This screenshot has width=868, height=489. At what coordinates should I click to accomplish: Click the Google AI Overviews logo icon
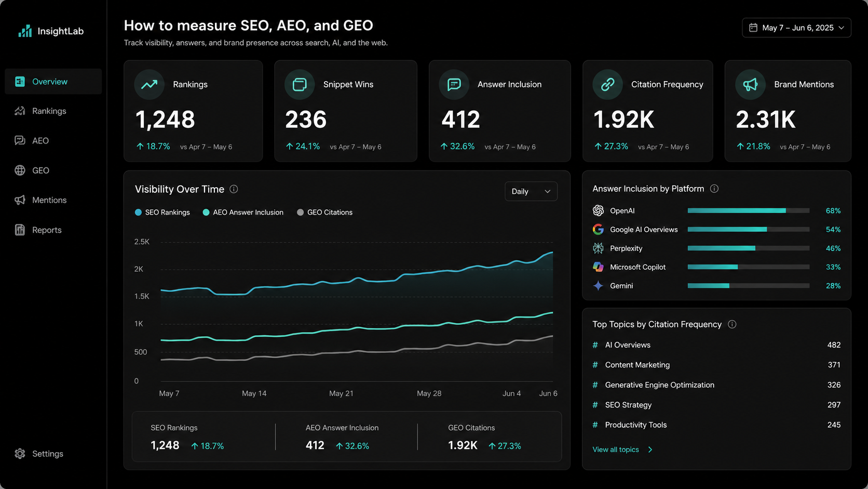598,229
